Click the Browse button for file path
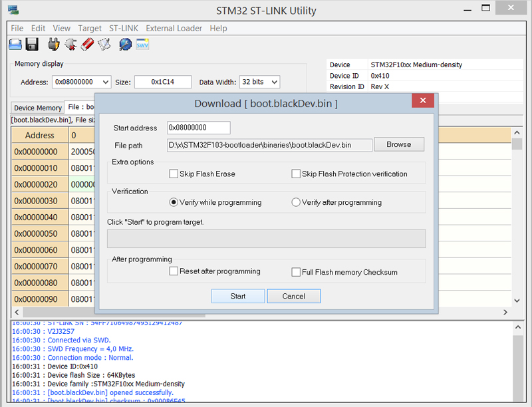The width and height of the screenshot is (532, 407). pyautogui.click(x=399, y=144)
